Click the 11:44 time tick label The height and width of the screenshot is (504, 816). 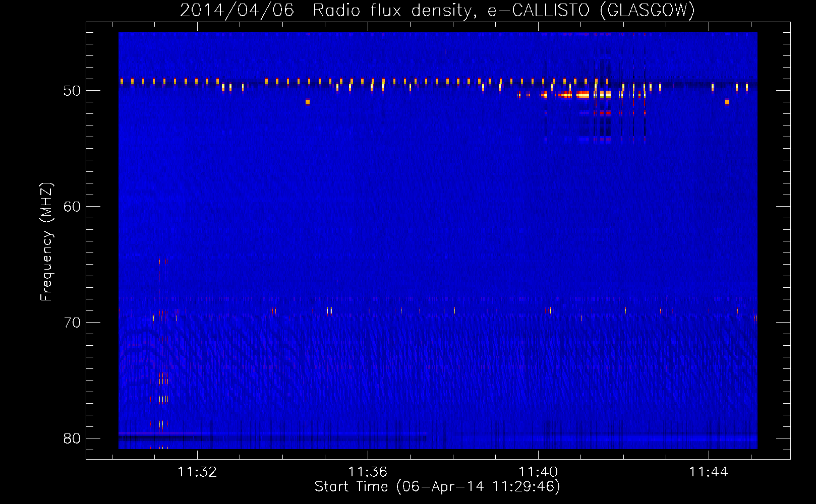coord(709,472)
